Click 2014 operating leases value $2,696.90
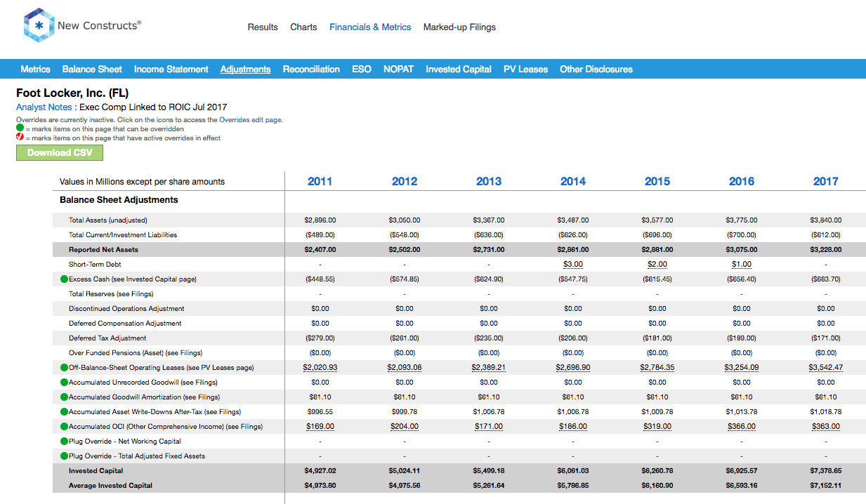The height and width of the screenshot is (504, 866). coord(573,368)
